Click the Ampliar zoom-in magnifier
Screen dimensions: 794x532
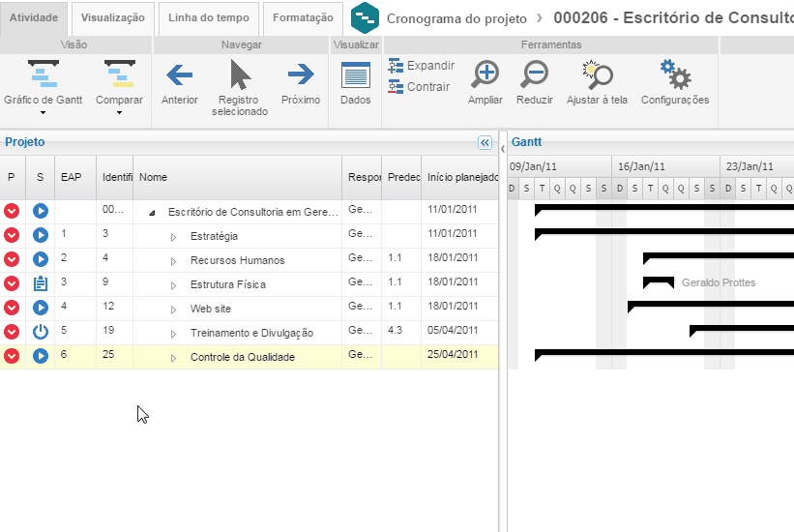tap(485, 75)
